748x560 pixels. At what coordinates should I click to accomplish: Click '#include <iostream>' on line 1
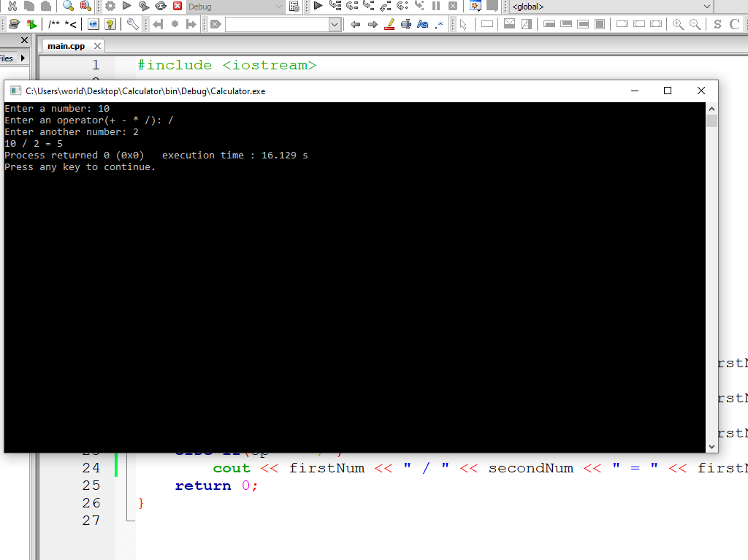tap(227, 65)
